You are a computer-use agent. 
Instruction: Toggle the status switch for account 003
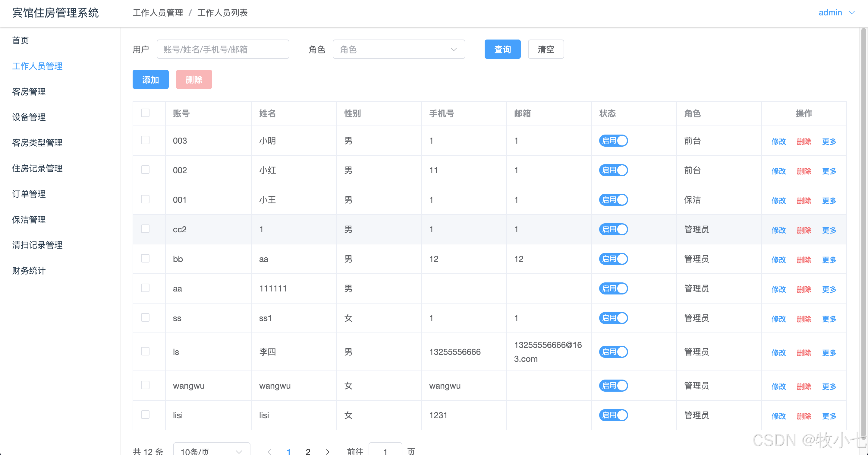coord(613,141)
